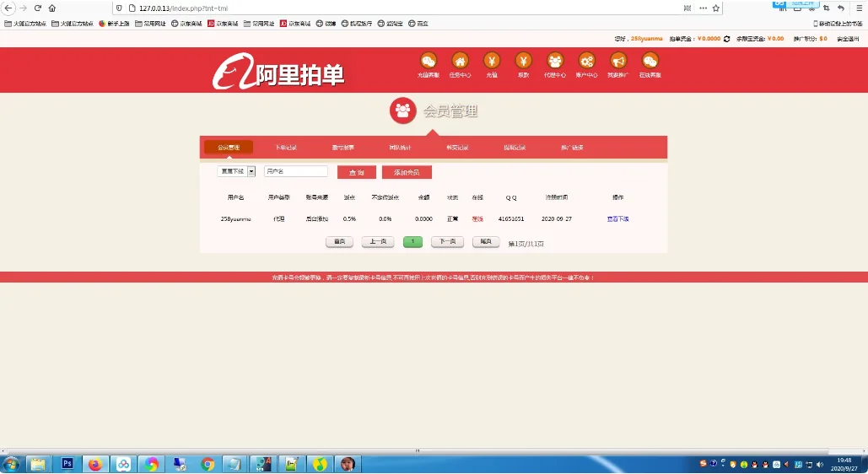Open 在线客服 online support chat icon
The width and height of the screenshot is (868, 474).
tap(650, 61)
